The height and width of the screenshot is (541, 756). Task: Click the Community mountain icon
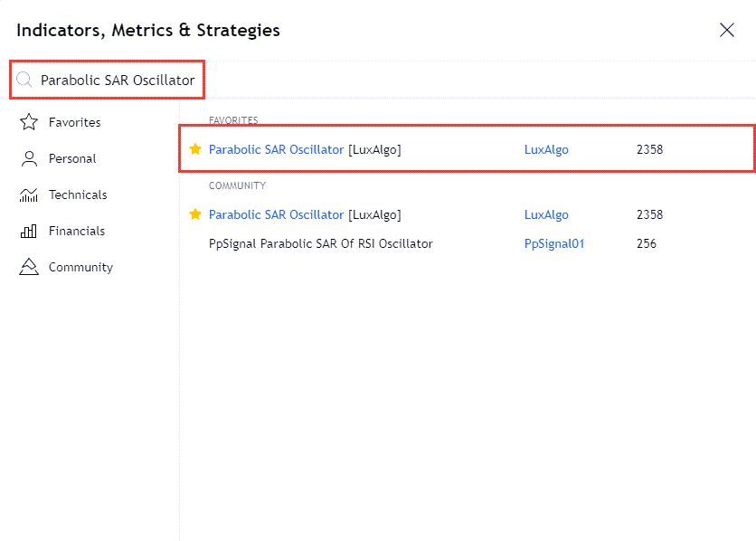[x=28, y=267]
